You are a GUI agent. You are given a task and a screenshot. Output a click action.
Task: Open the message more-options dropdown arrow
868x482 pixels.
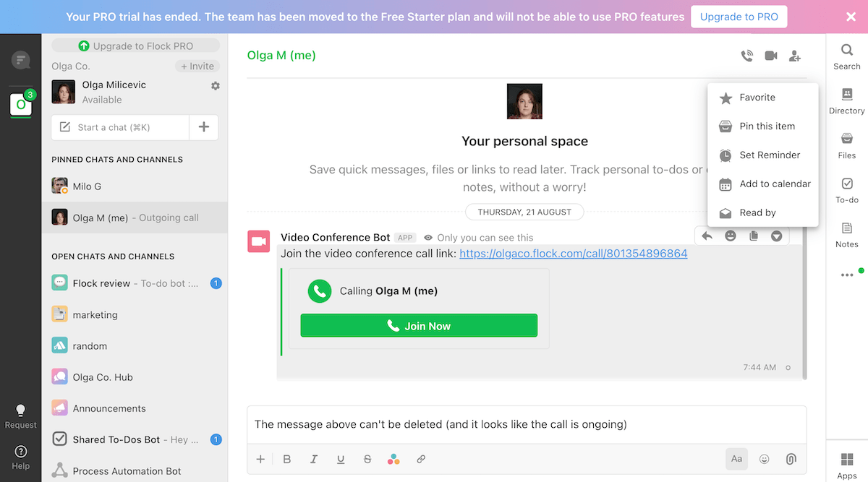[776, 236]
